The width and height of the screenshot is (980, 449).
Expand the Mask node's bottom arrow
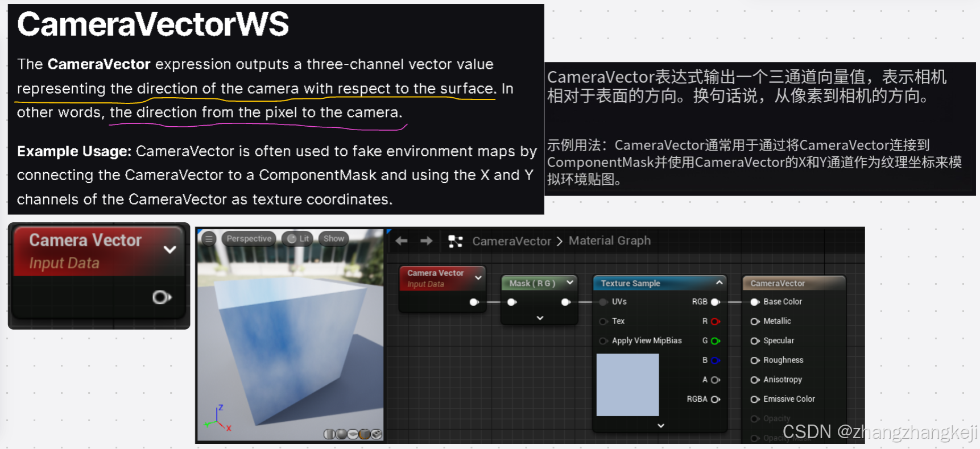click(x=540, y=318)
